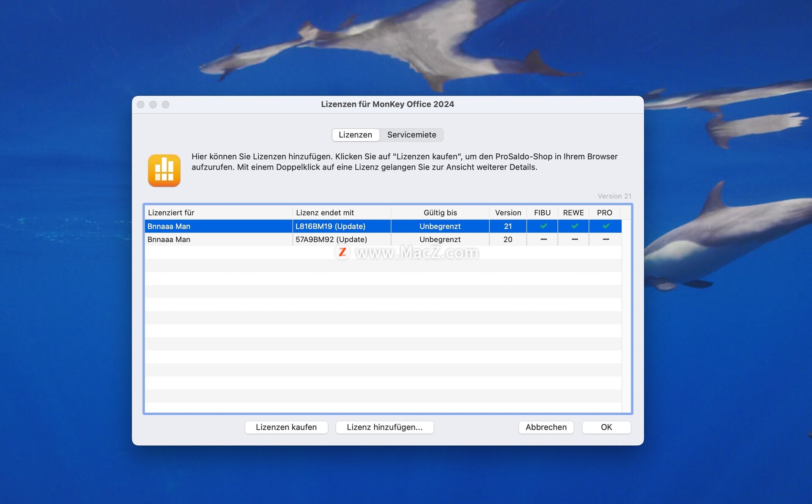812x504 pixels.
Task: Click the Version column header
Action: (508, 213)
